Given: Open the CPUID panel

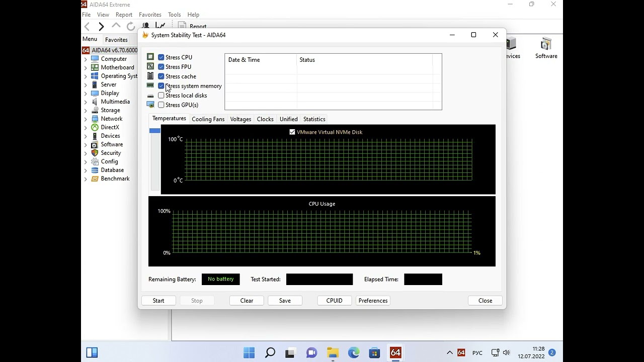Looking at the screenshot, I should click(334, 301).
